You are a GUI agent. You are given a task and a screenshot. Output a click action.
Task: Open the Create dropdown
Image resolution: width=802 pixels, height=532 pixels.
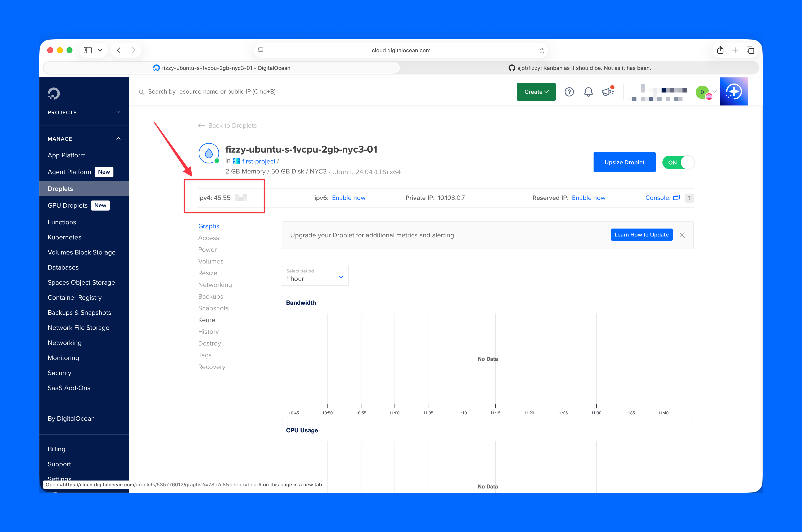[536, 92]
